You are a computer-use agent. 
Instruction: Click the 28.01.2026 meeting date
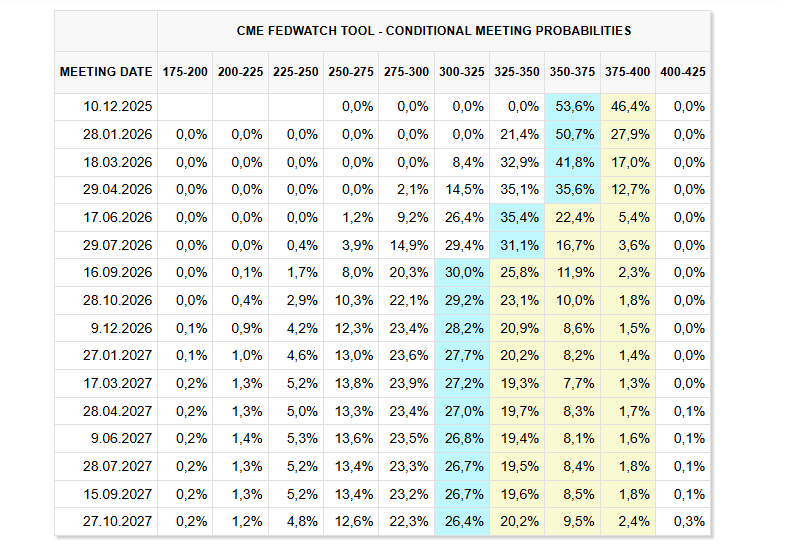pos(119,134)
